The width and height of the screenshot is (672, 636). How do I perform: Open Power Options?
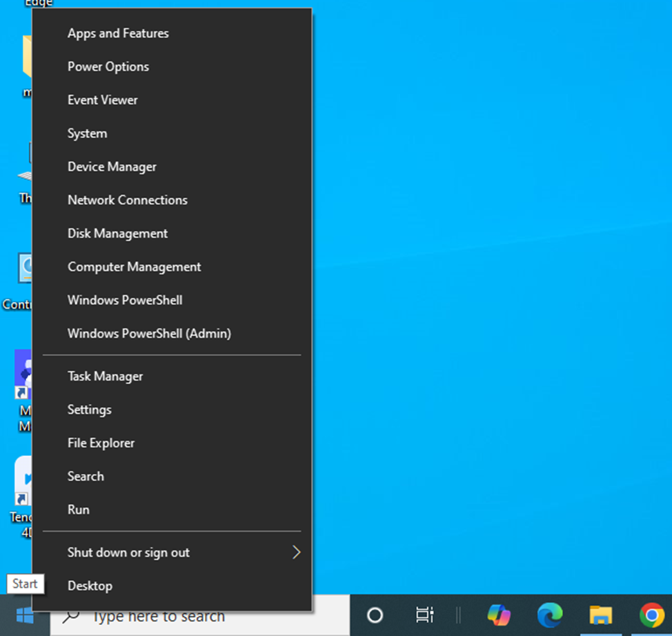(108, 67)
